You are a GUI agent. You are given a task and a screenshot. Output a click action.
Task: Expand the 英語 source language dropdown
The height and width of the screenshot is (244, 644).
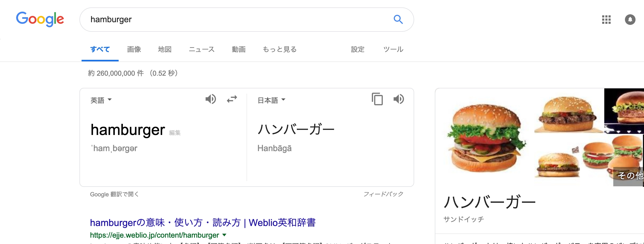tap(101, 100)
